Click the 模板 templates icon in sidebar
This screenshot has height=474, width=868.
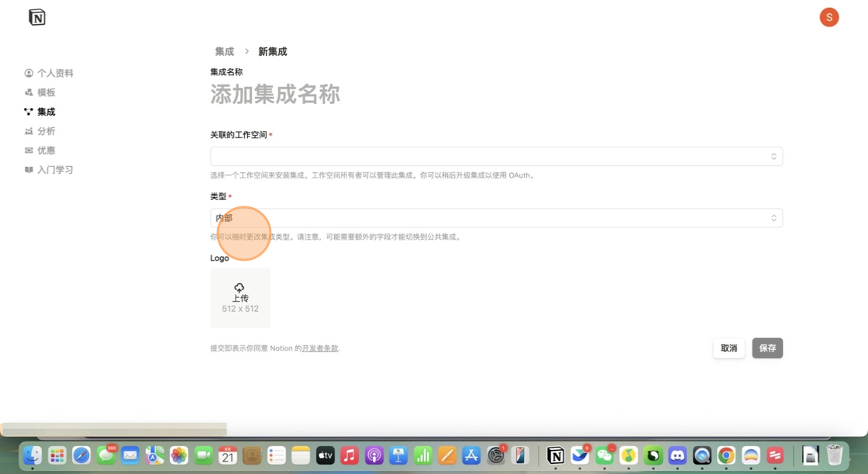[x=29, y=92]
